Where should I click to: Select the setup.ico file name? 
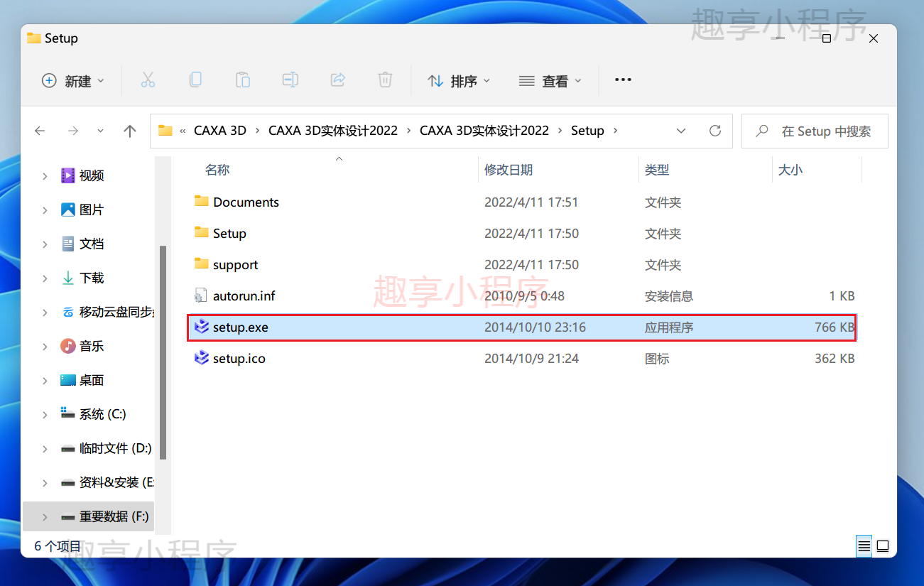[239, 358]
